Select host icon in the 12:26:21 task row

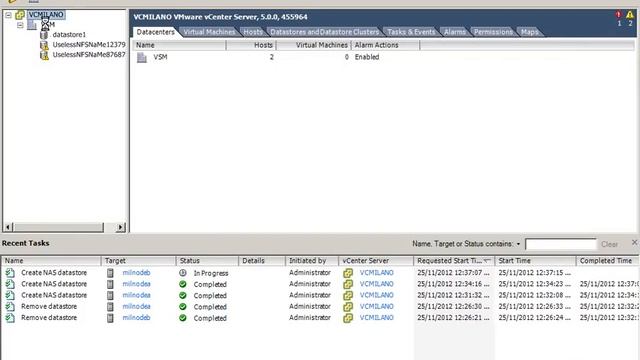[110, 318]
